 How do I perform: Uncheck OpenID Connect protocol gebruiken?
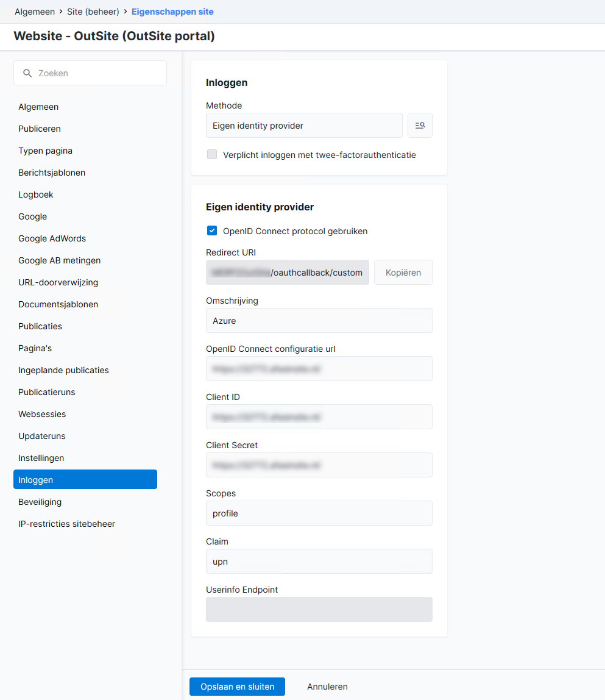point(212,231)
